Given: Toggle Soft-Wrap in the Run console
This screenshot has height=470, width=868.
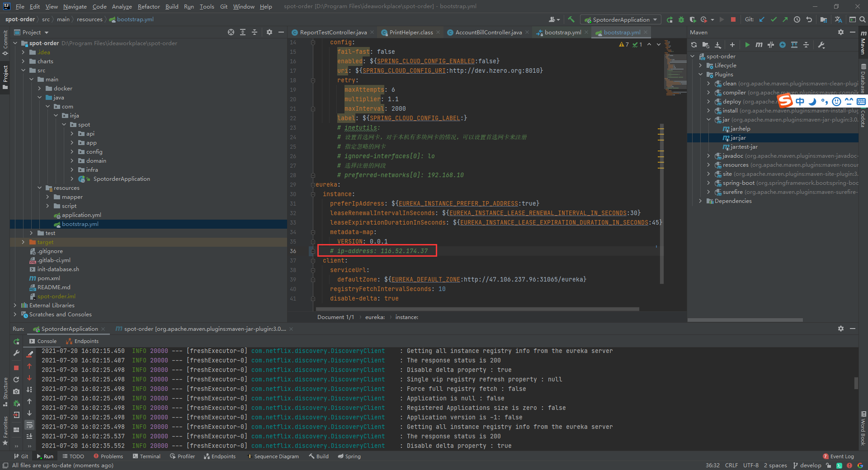Looking at the screenshot, I should click(x=29, y=425).
